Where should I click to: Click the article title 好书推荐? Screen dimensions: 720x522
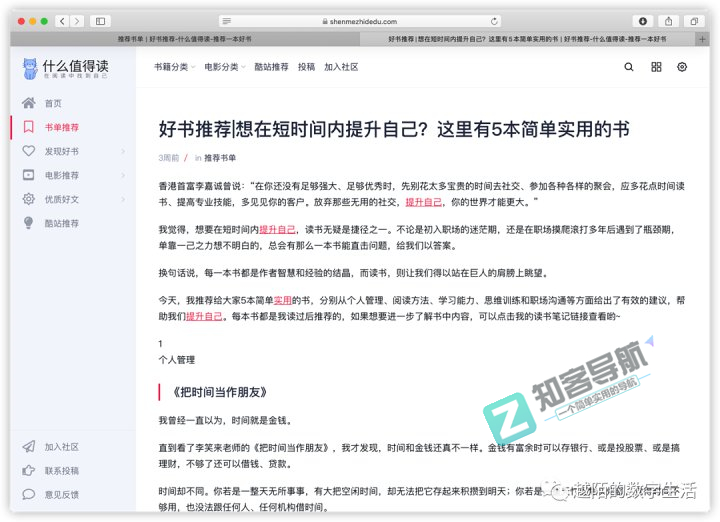click(394, 129)
